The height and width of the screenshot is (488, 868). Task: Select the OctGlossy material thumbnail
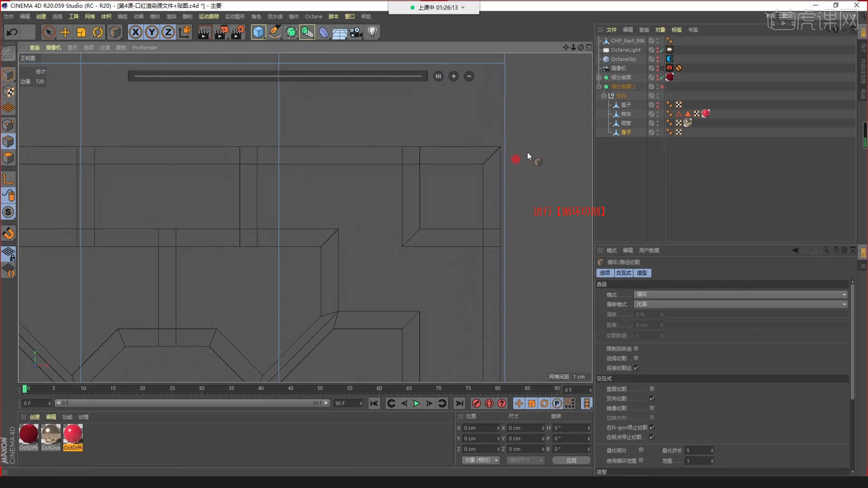pos(51,434)
